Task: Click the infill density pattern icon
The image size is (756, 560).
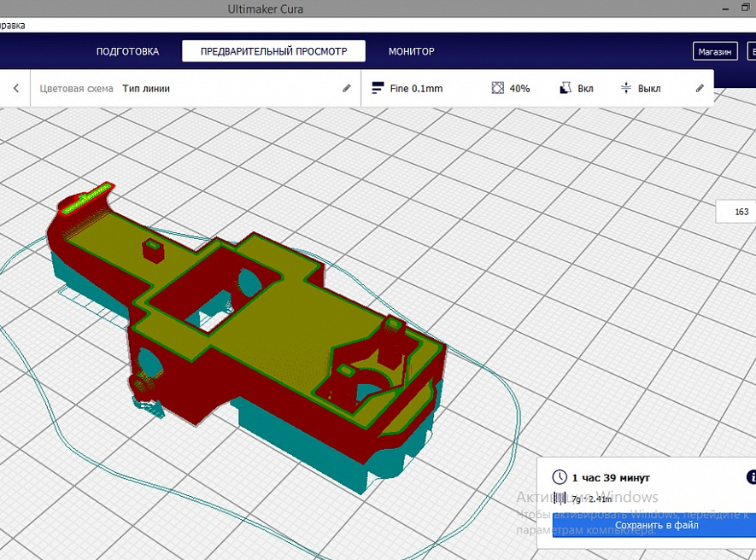Action: tap(498, 88)
